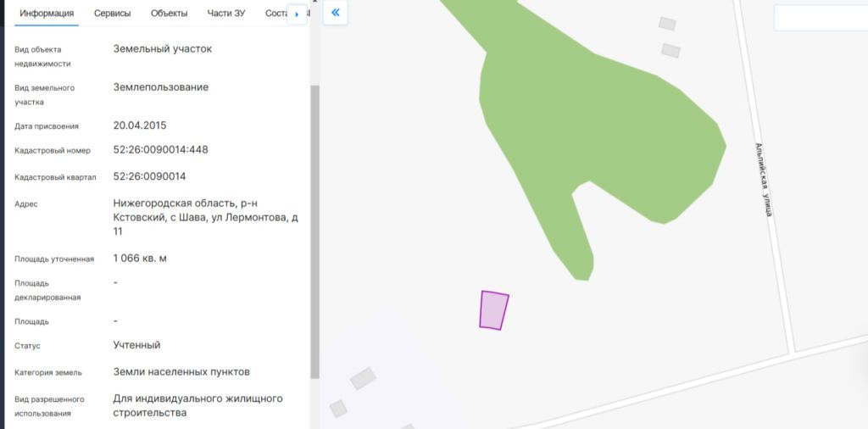Screen dimensions: 868x429
Task: Open the Объекты tab
Action: tap(169, 14)
